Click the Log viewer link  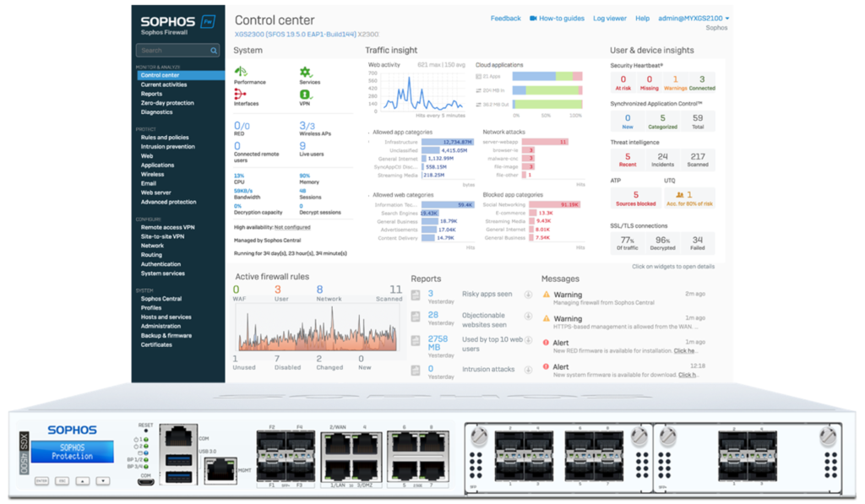[x=610, y=19]
